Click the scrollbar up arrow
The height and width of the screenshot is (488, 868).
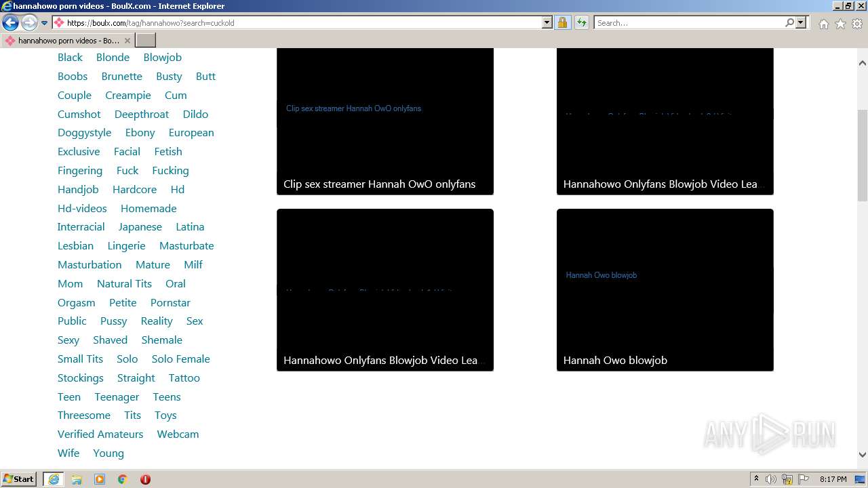[x=863, y=63]
